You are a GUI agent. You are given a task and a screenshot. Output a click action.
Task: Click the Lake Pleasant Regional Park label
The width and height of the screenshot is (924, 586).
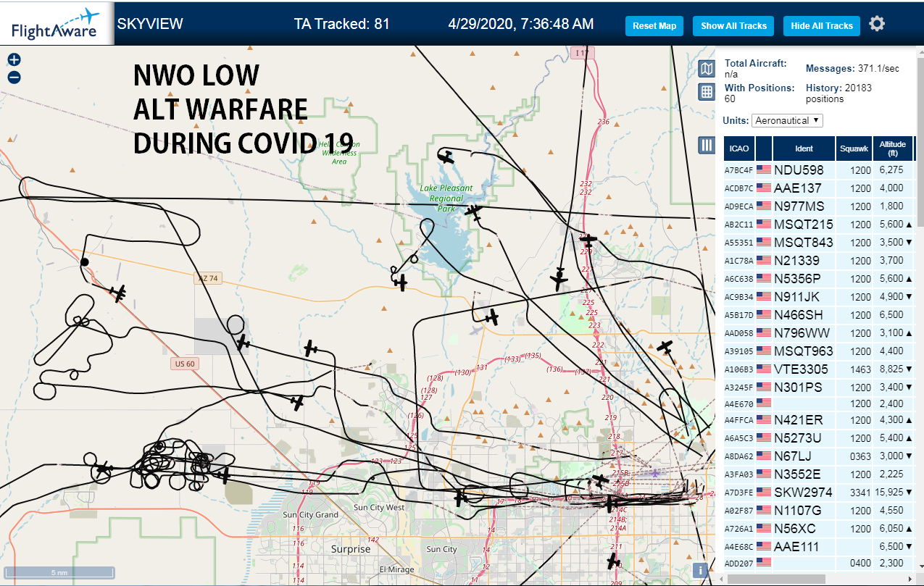click(x=446, y=198)
